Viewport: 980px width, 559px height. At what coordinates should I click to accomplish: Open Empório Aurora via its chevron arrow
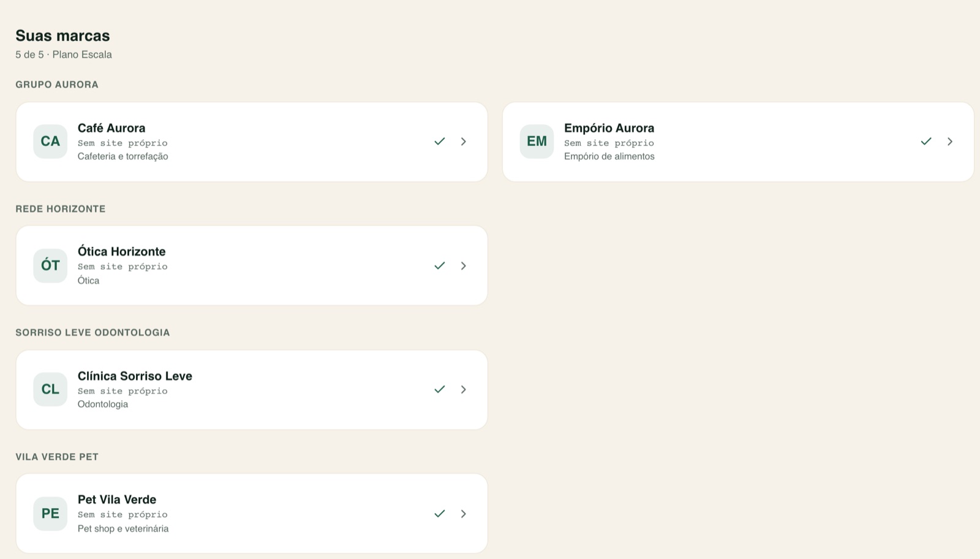pos(950,142)
